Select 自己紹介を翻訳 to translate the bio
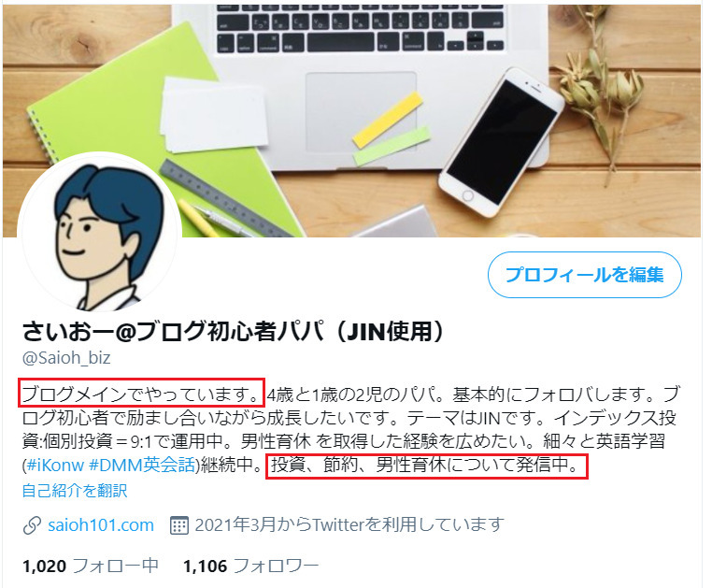 point(75,490)
